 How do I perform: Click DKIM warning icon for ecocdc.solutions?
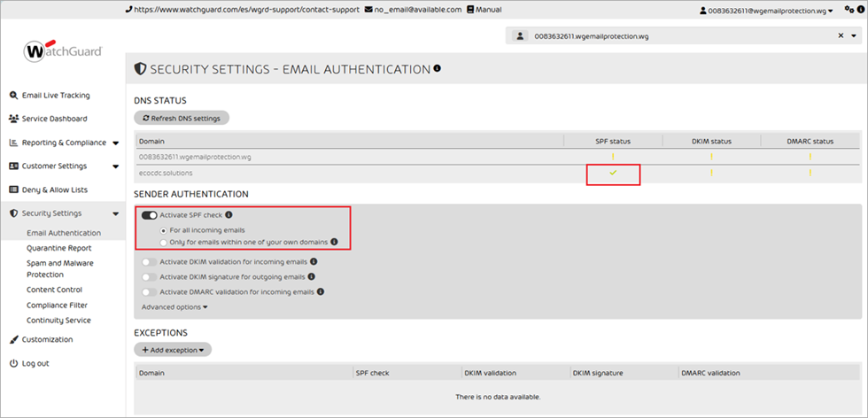tap(711, 174)
